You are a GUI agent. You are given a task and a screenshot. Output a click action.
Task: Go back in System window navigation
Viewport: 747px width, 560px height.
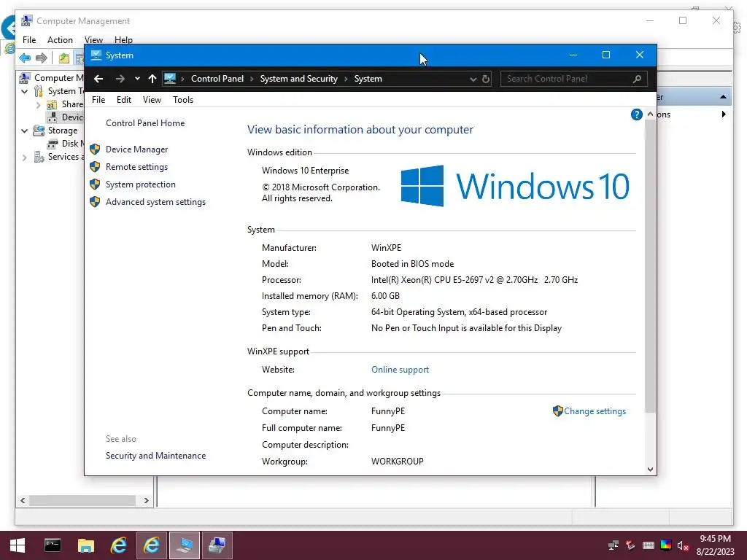(98, 79)
